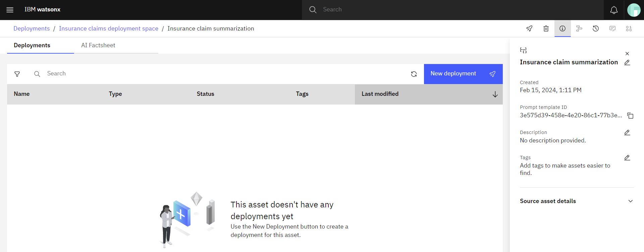Open Insurance claims deployment space breadcrumb
Viewport: 644px width, 252px height.
pyautogui.click(x=109, y=28)
